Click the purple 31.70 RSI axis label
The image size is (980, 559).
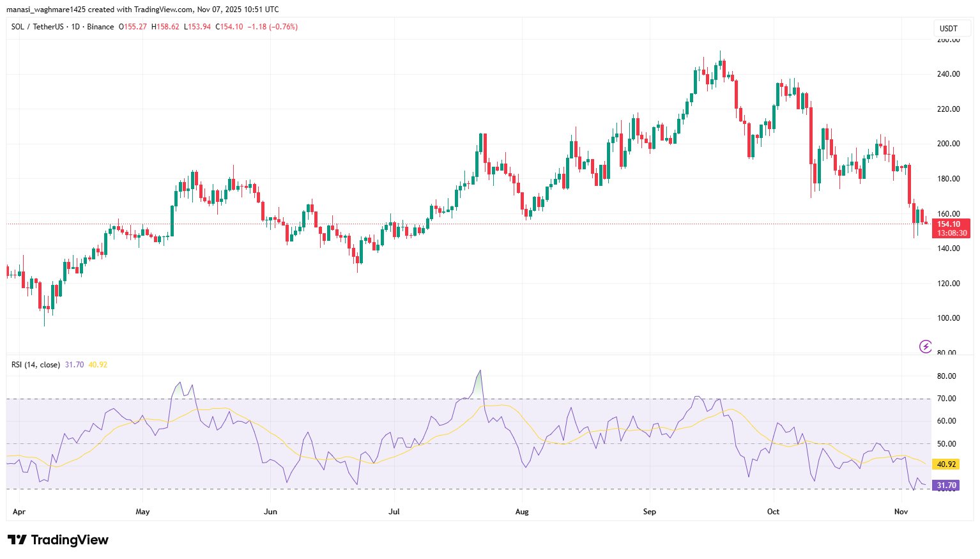(x=946, y=486)
